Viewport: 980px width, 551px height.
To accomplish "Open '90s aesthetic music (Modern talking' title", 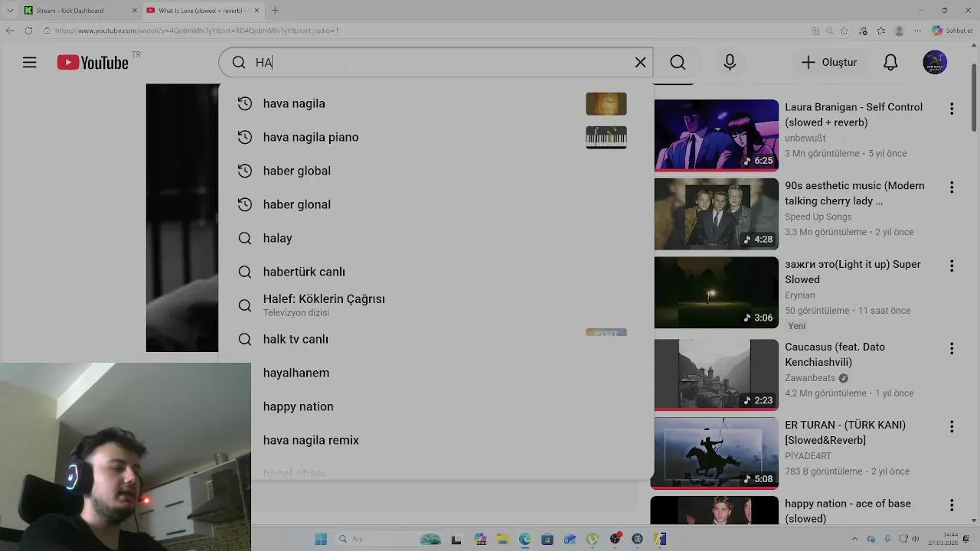I will pos(854,193).
